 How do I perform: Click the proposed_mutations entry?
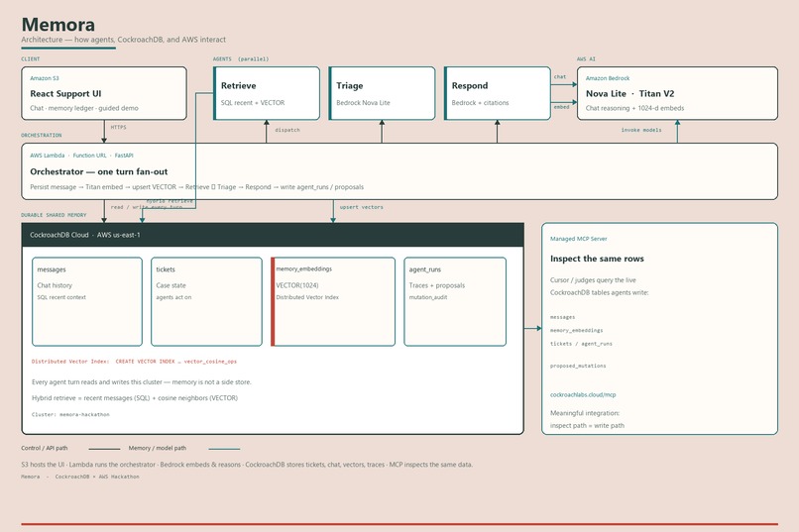point(578,366)
